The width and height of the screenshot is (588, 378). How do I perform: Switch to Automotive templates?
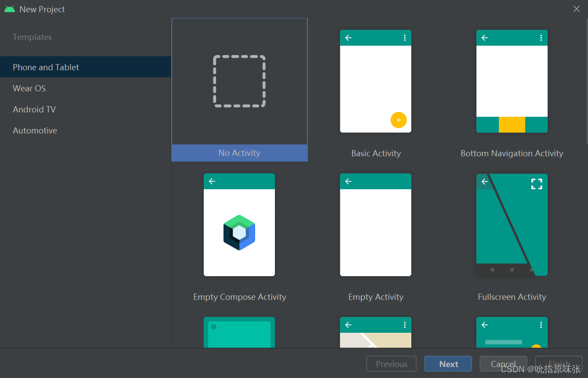(x=85, y=130)
